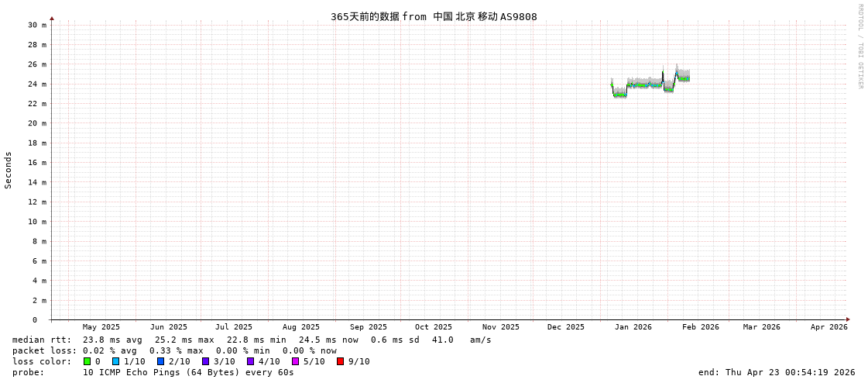The height and width of the screenshot is (383, 868).
Task: Click the green 0 loss color swatch
Action: pyautogui.click(x=87, y=361)
